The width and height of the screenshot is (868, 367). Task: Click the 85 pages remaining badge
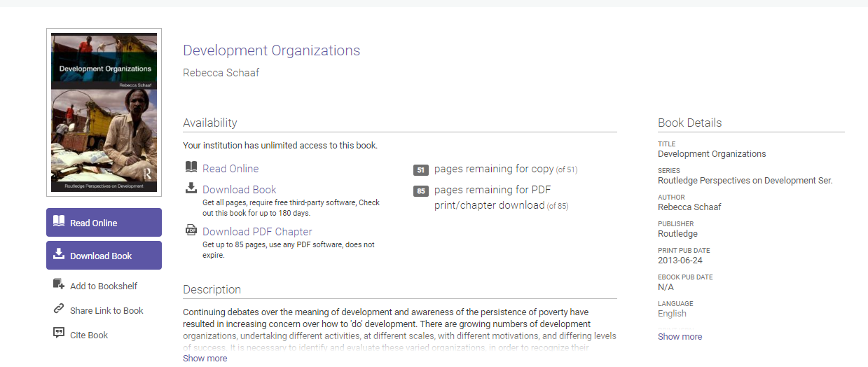[x=421, y=191]
